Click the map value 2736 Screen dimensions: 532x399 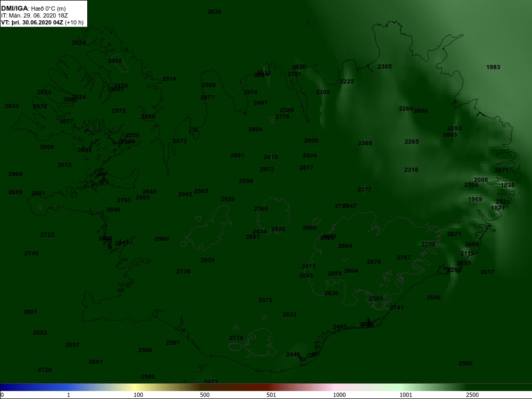click(x=184, y=271)
